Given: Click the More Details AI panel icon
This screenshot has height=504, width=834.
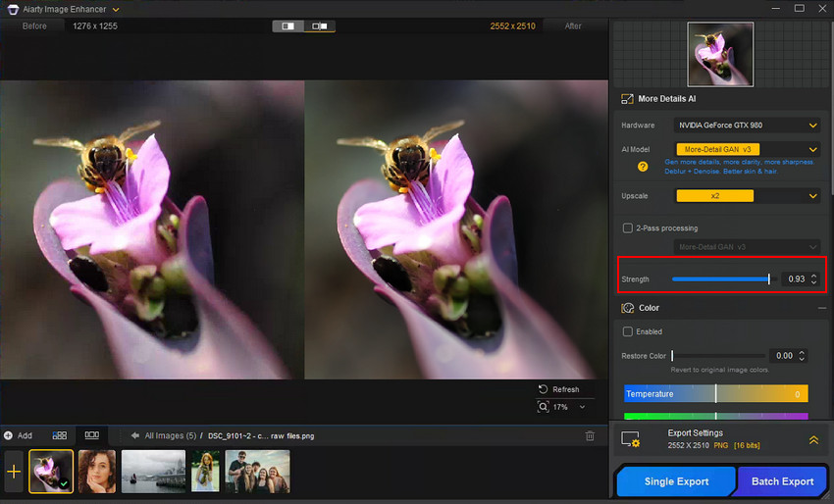Looking at the screenshot, I should click(x=627, y=99).
